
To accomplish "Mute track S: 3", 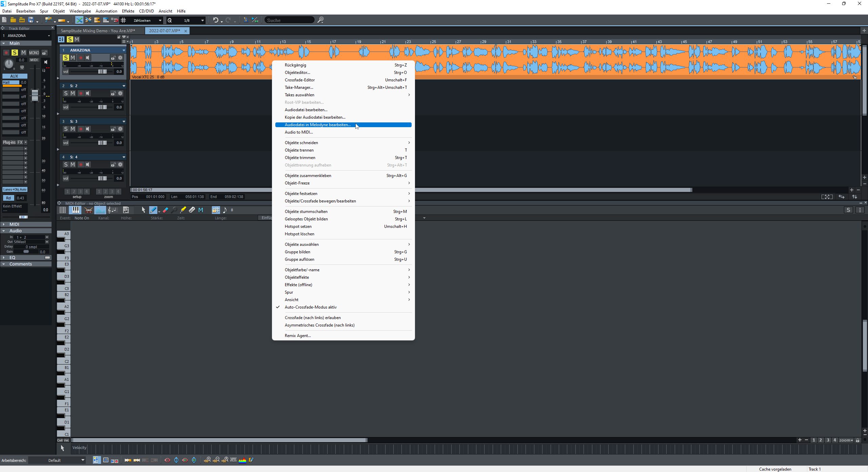I will [73, 129].
